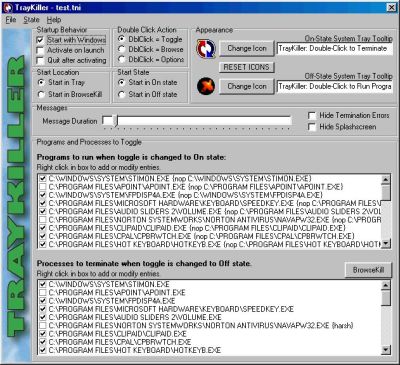Screen dimensions: 400x365
Task: Click up arrow of On-state programs scrollbar
Action: click(x=386, y=179)
